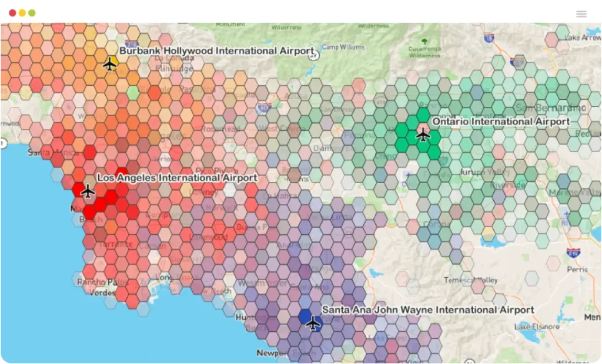The height and width of the screenshot is (364, 602).
Task: Click the "Anaheim" city label
Action: point(294,245)
